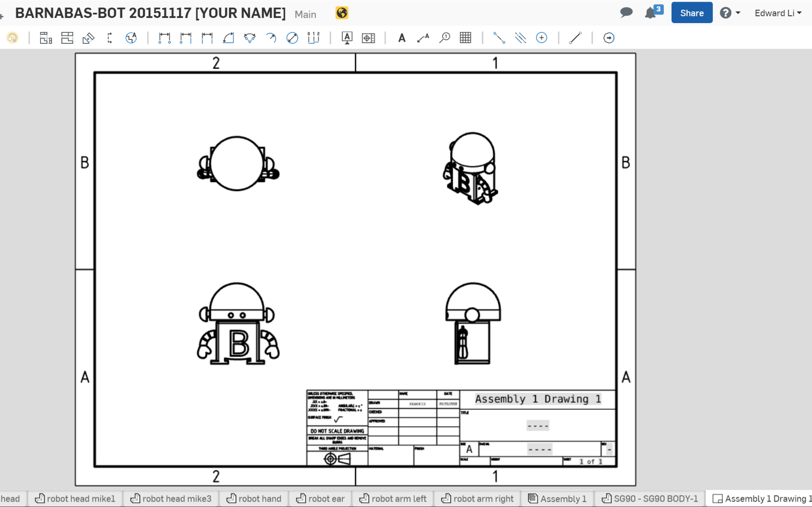The height and width of the screenshot is (507, 812).
Task: Click the globe public document icon
Action: 342,13
